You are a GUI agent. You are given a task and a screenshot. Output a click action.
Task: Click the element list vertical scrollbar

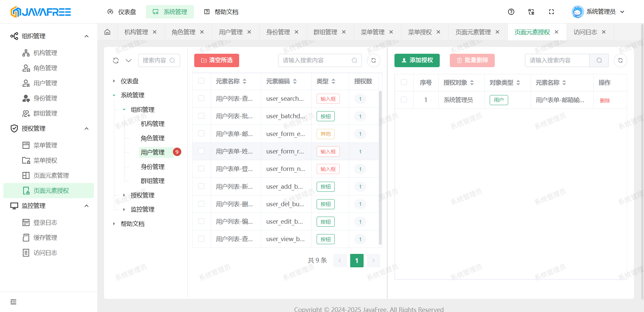380,168
